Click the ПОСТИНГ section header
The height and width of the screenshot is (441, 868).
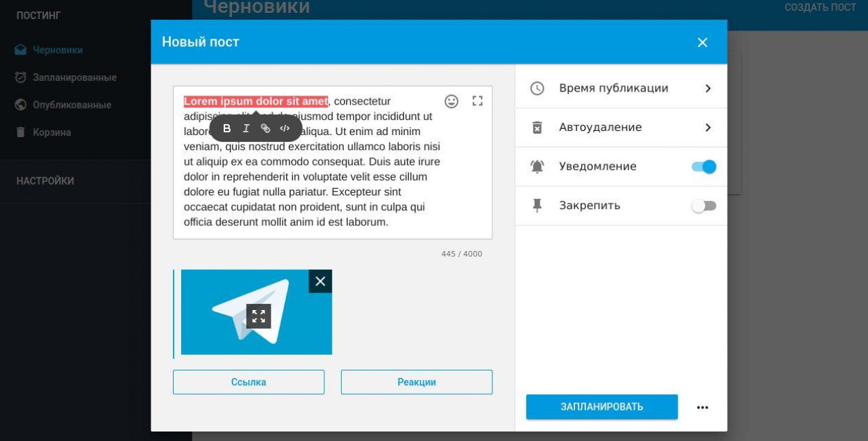click(39, 15)
